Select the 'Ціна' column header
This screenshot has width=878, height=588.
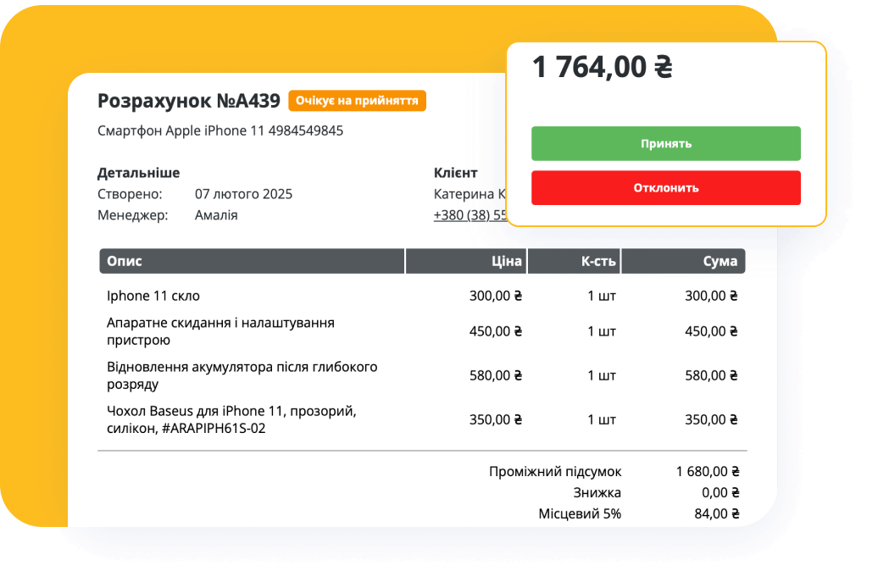click(509, 261)
